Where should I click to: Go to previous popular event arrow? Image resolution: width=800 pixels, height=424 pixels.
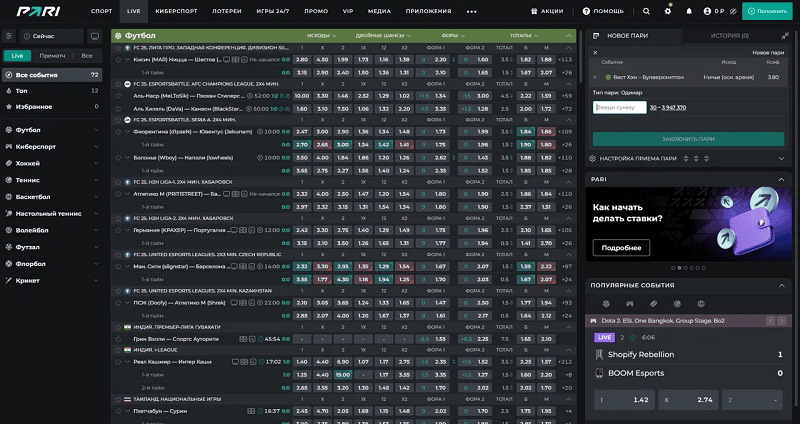coord(770,321)
